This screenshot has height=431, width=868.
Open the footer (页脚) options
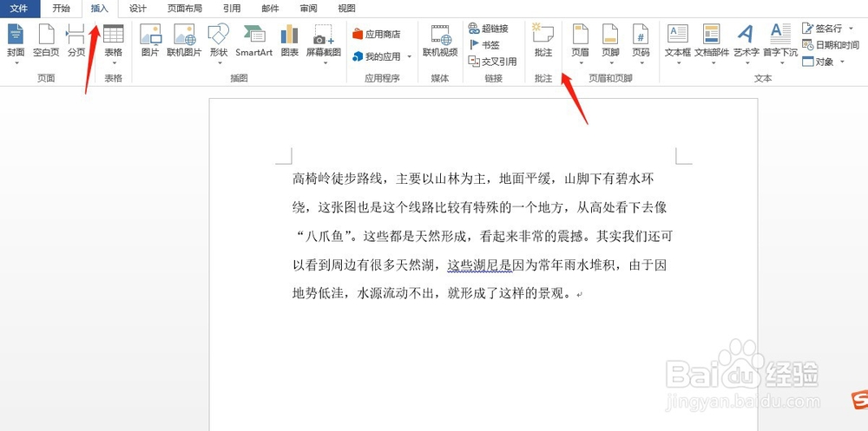coord(610,41)
